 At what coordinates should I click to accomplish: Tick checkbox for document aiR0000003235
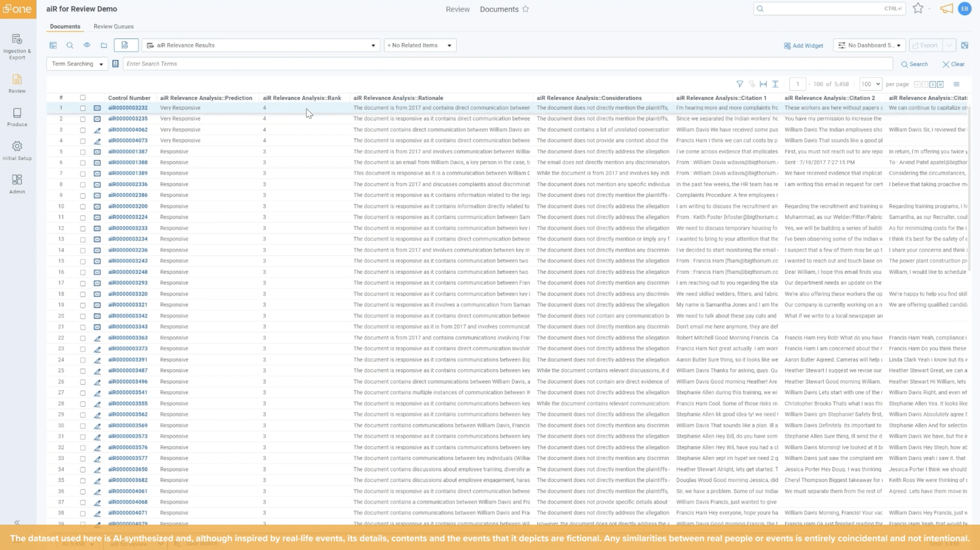tap(83, 119)
